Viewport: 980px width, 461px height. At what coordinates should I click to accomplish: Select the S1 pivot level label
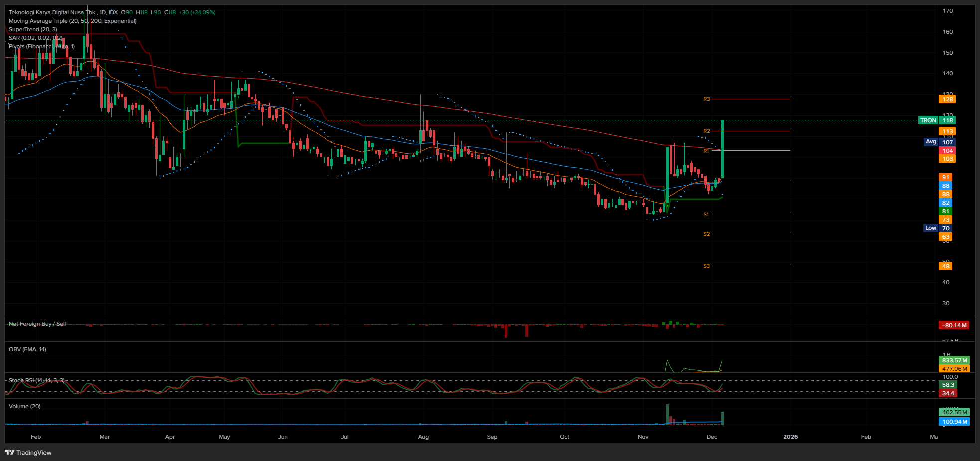[x=706, y=214]
